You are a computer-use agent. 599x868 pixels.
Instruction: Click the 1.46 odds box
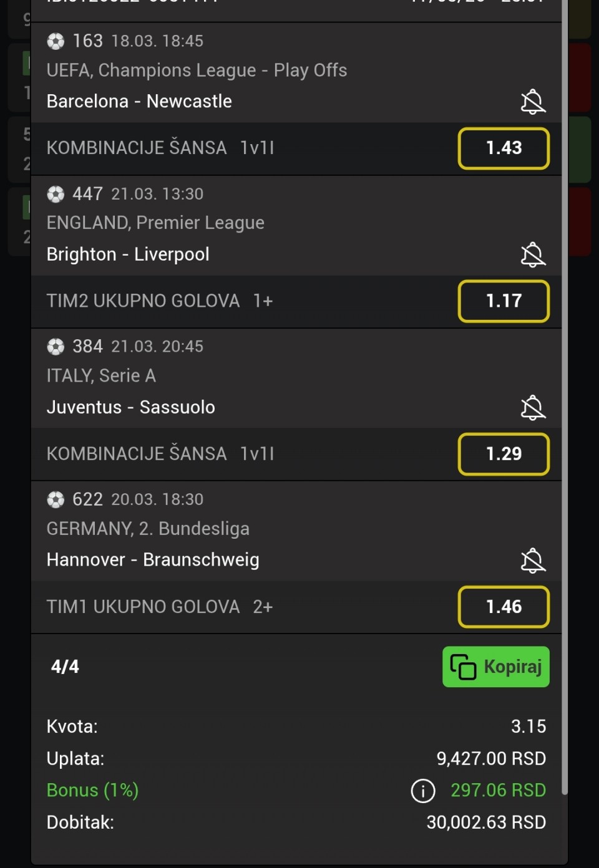tap(504, 607)
